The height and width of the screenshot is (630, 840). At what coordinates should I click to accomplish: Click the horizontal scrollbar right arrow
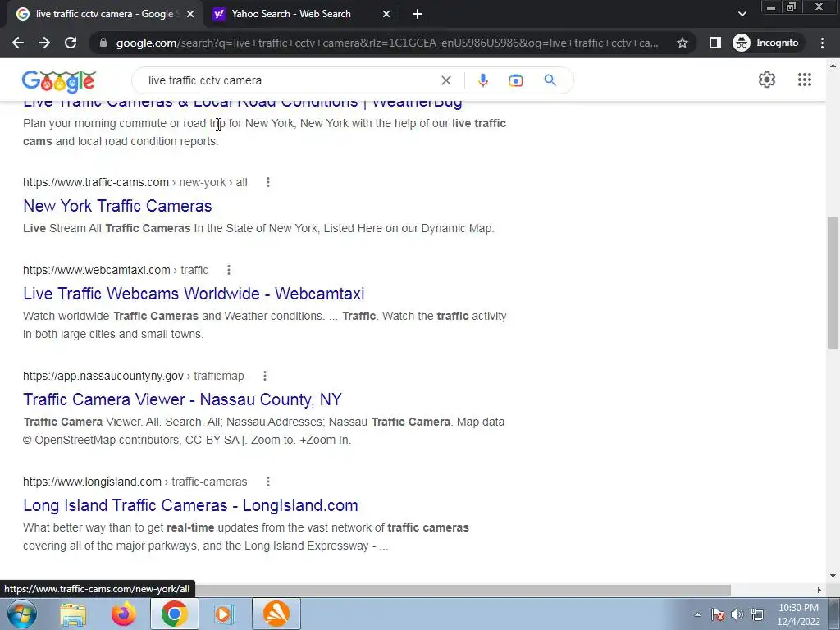[819, 590]
